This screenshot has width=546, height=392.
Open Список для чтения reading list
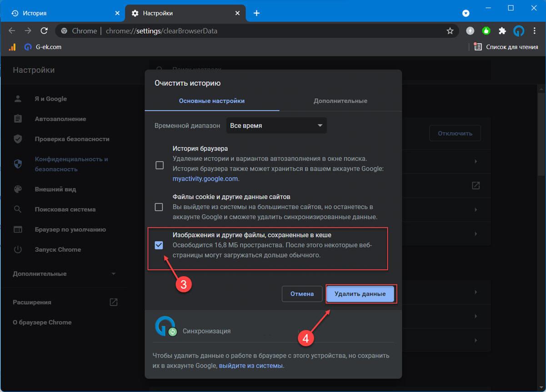tap(506, 46)
